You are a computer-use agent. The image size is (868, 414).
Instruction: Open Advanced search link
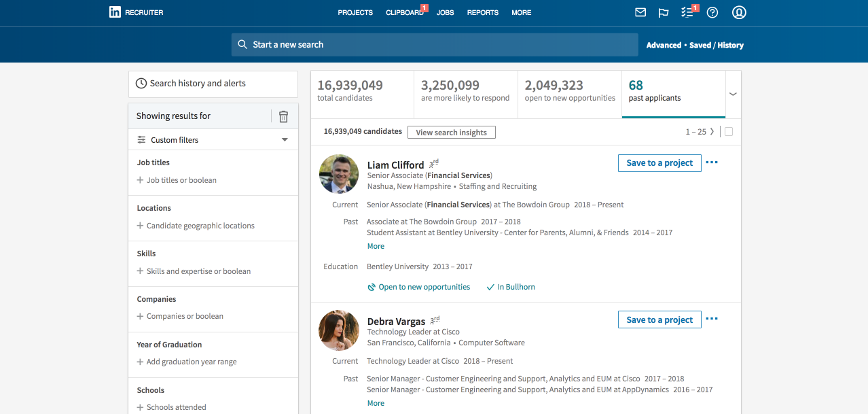(664, 46)
